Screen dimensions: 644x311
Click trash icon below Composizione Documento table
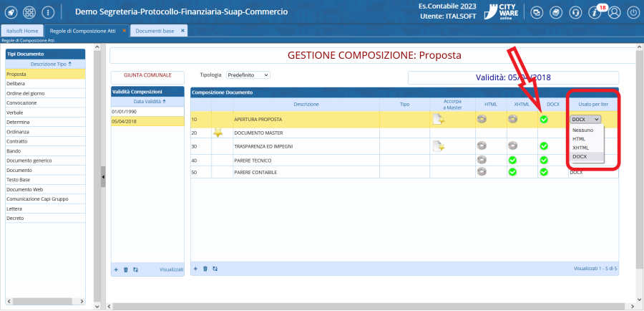click(205, 269)
